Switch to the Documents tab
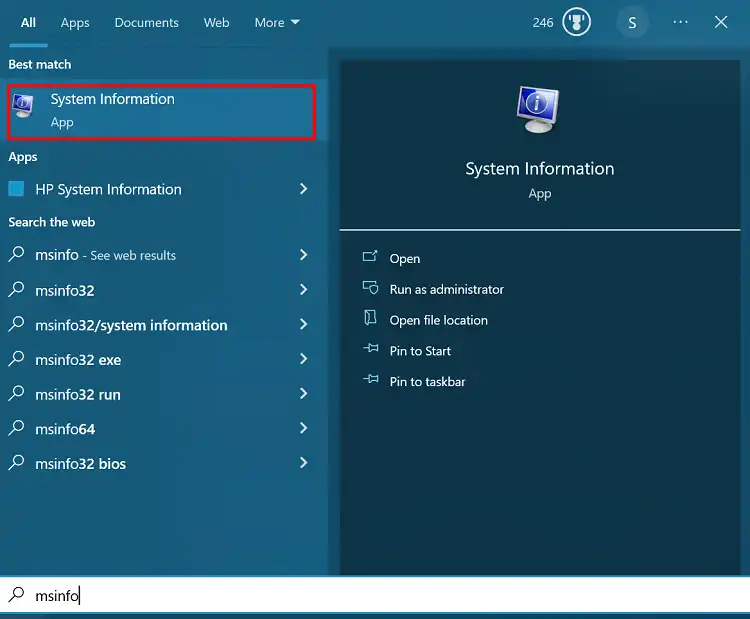This screenshot has width=750, height=619. [146, 22]
